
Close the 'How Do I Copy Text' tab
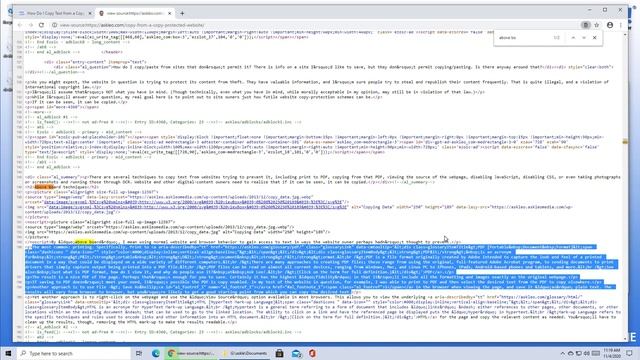click(90, 13)
